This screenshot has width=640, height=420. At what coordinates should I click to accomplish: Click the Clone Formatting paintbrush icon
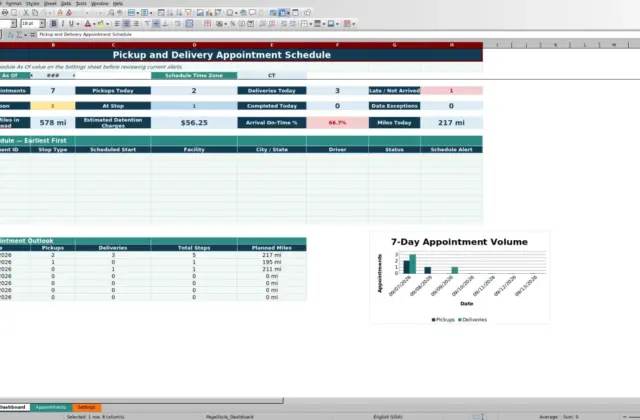(60, 13)
